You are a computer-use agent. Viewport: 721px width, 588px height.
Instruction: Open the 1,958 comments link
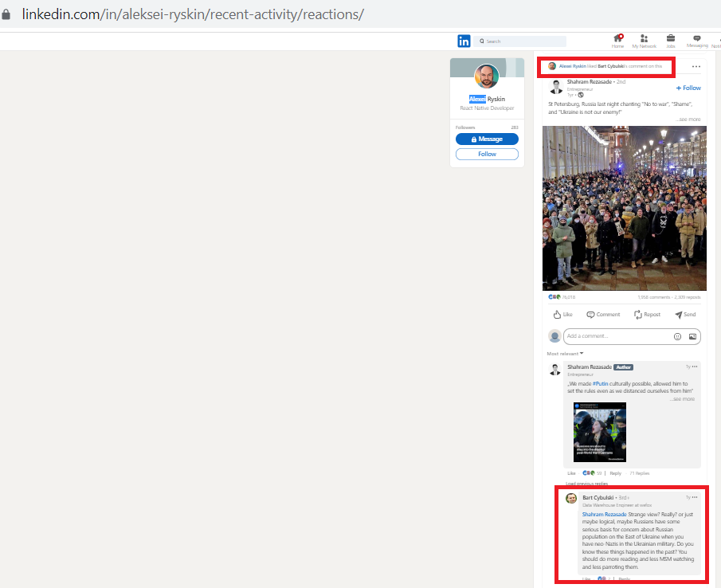653,297
